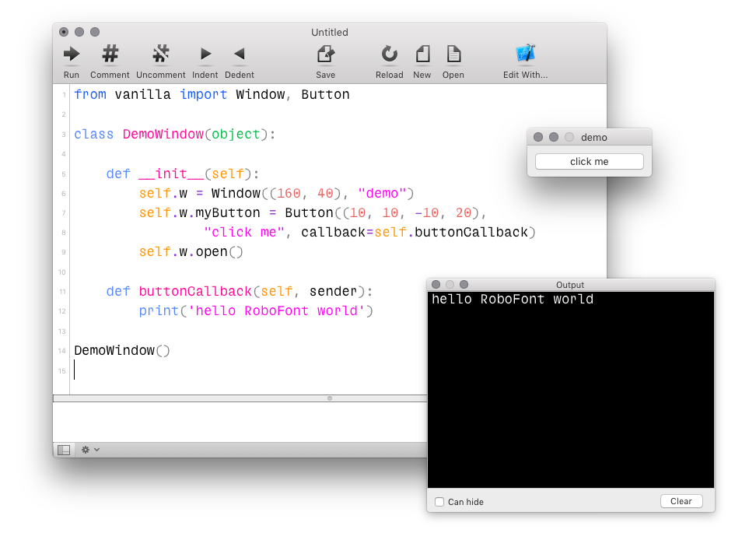
Task: Click the number 160 on line 6
Action: tap(289, 193)
